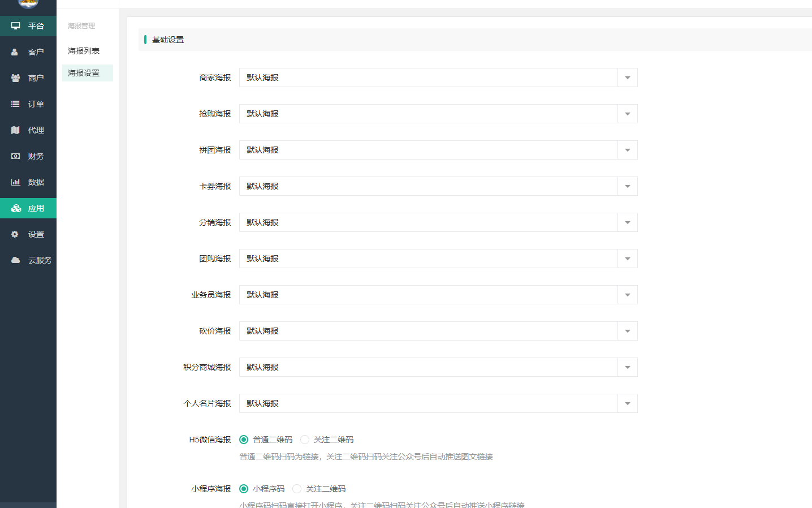Expand the 卡券海报 dropdown arrow
The height and width of the screenshot is (508, 812).
pyautogui.click(x=628, y=186)
